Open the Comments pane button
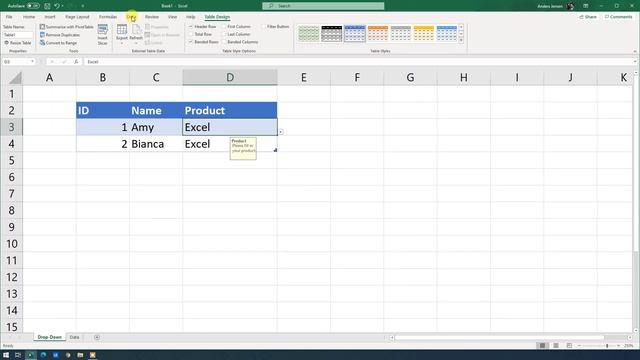The width and height of the screenshot is (640, 360). (618, 17)
